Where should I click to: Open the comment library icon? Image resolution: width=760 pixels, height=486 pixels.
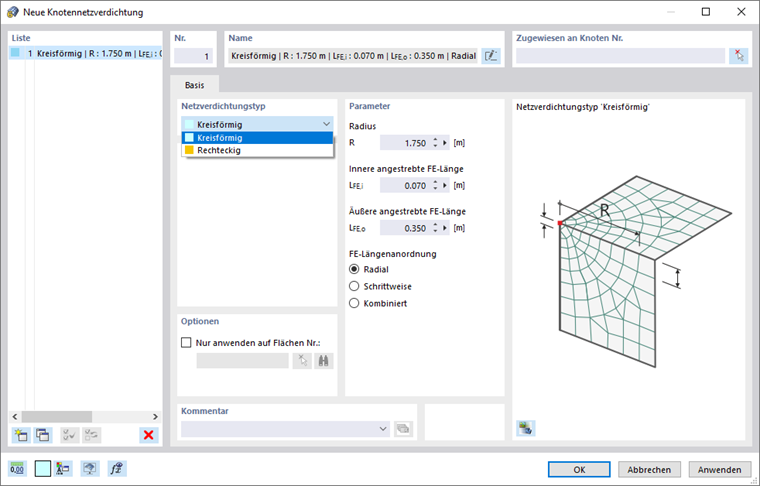403,429
